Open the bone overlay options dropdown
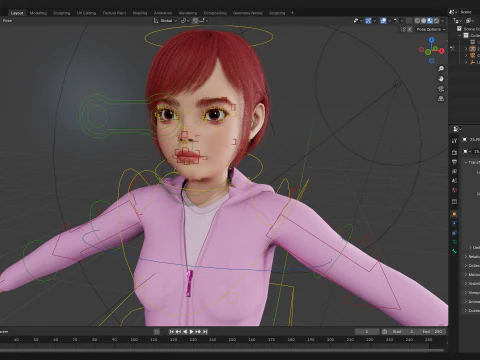 click(398, 21)
